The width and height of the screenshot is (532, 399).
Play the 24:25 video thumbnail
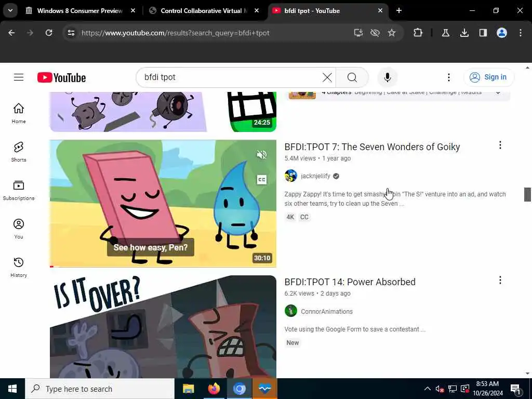(x=163, y=112)
